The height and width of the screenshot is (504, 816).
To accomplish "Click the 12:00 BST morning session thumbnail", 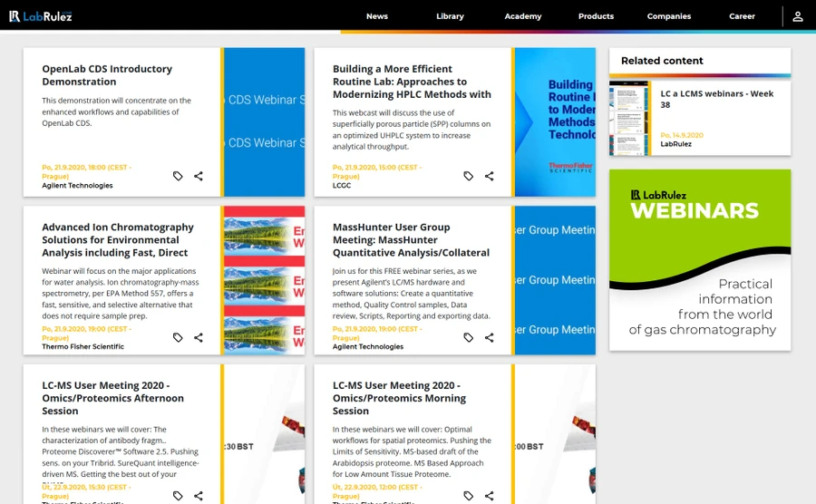I will point(555,434).
